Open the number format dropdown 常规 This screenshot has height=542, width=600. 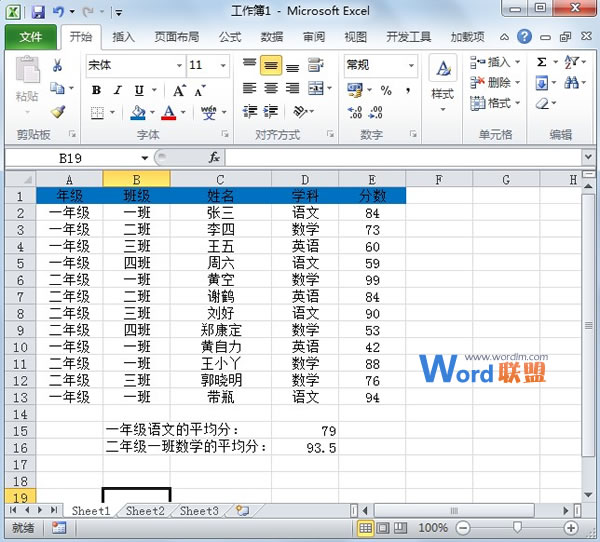[x=411, y=65]
